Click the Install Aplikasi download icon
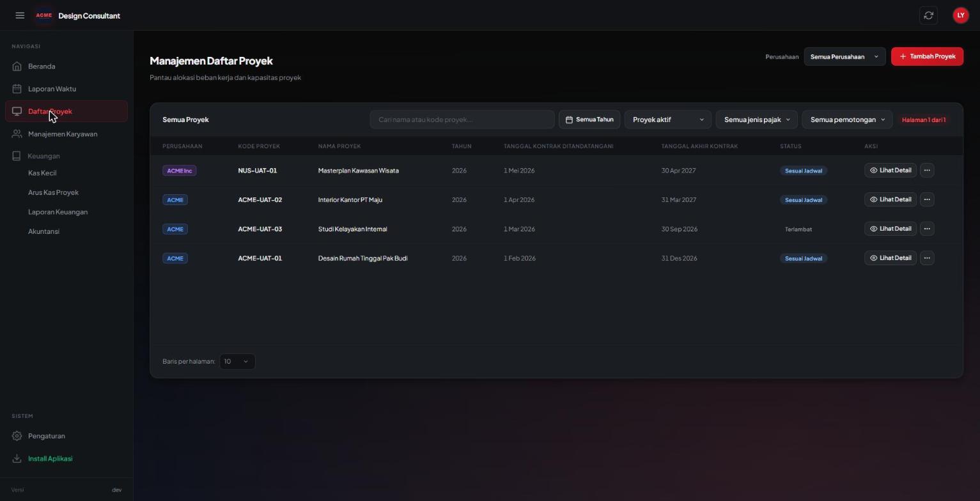The height and width of the screenshot is (501, 980). [17, 459]
